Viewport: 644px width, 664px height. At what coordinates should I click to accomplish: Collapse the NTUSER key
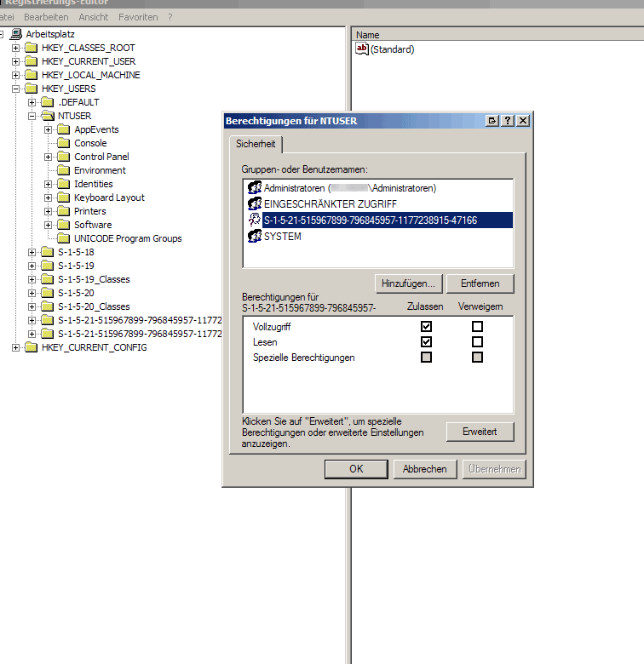[x=32, y=116]
